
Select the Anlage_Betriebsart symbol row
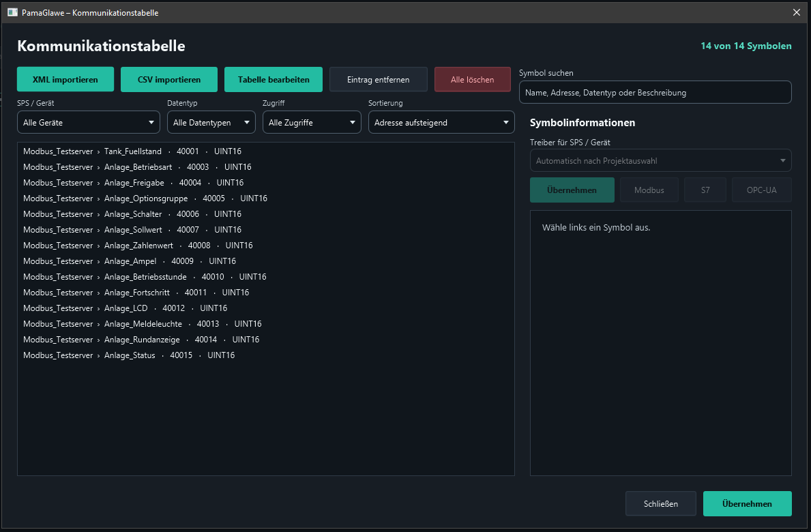click(266, 167)
